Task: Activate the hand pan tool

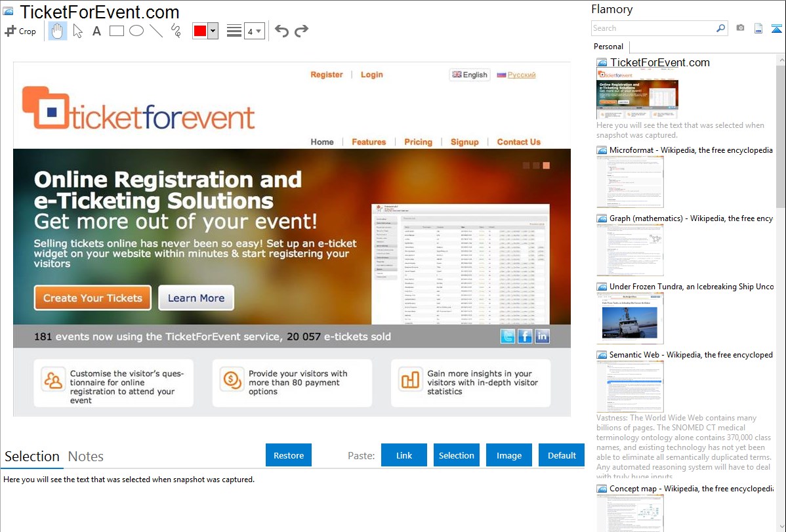Action: click(57, 31)
